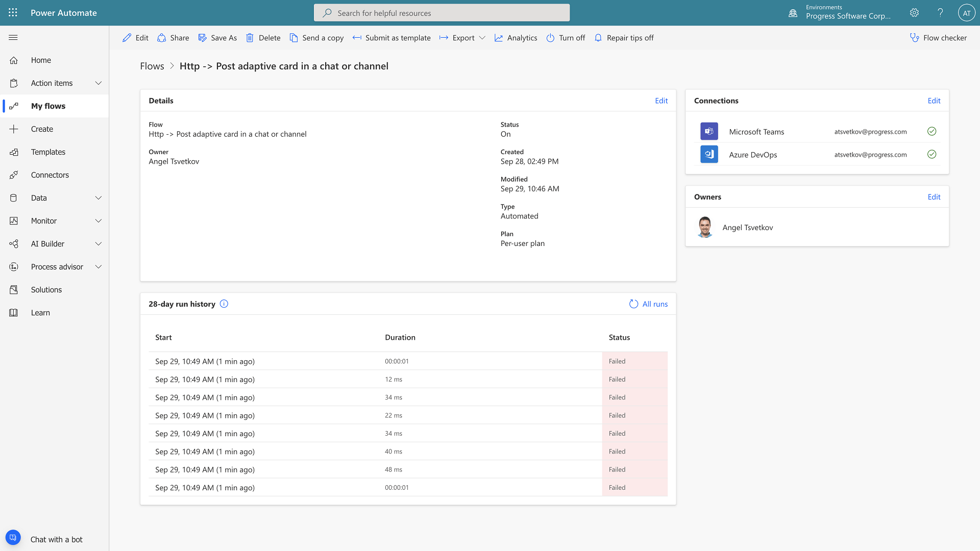This screenshot has width=980, height=551.
Task: Open the first failed run row
Action: pos(205,361)
